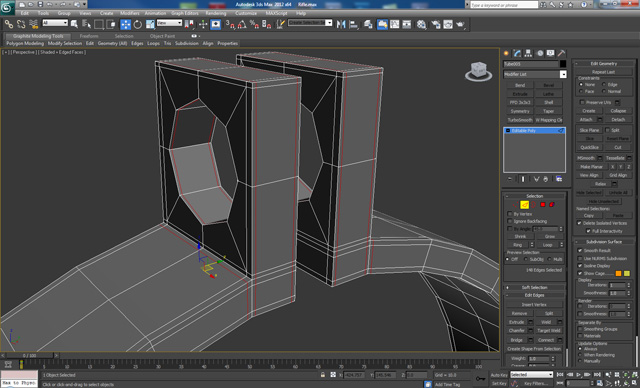The height and width of the screenshot is (388, 640).
Task: Open the Modify command panel tab
Action: (x=518, y=53)
